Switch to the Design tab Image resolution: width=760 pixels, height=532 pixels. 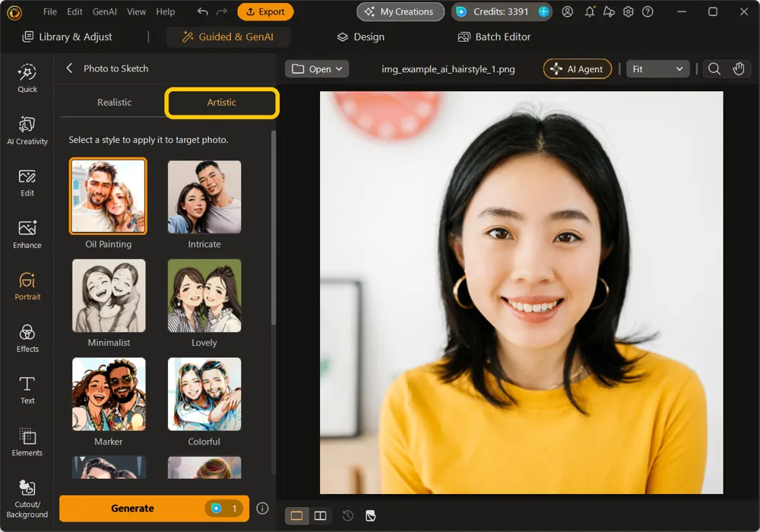click(360, 36)
